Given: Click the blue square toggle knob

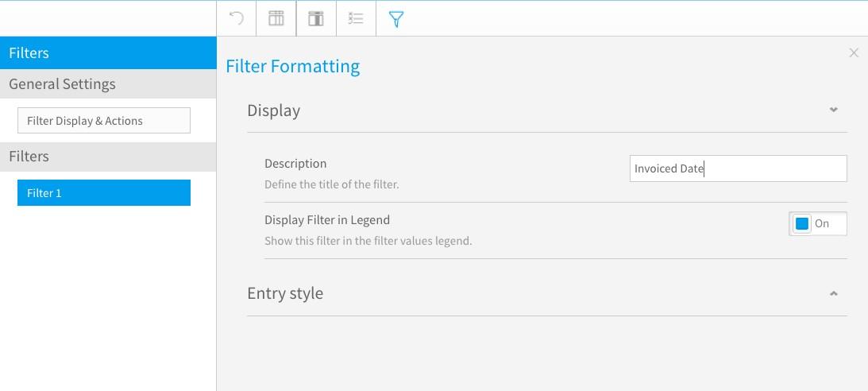Looking at the screenshot, I should 801,224.
